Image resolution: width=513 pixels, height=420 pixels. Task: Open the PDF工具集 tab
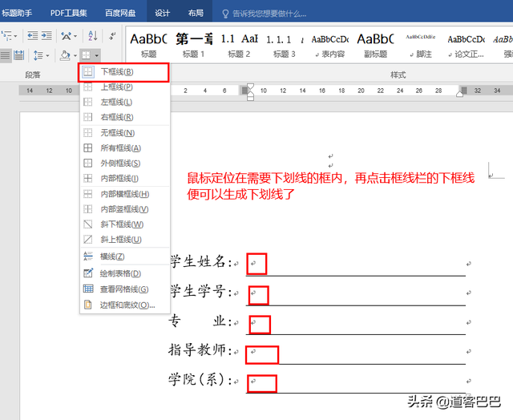[x=69, y=13]
